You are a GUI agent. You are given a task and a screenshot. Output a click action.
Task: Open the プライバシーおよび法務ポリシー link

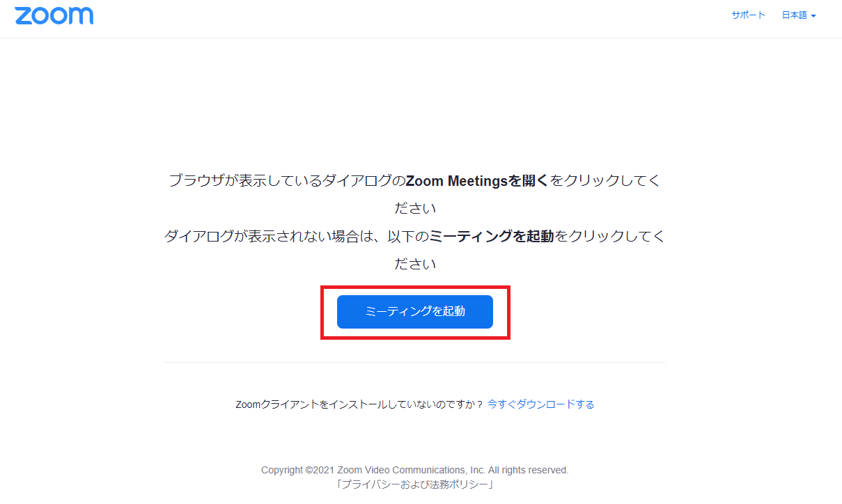point(415,485)
